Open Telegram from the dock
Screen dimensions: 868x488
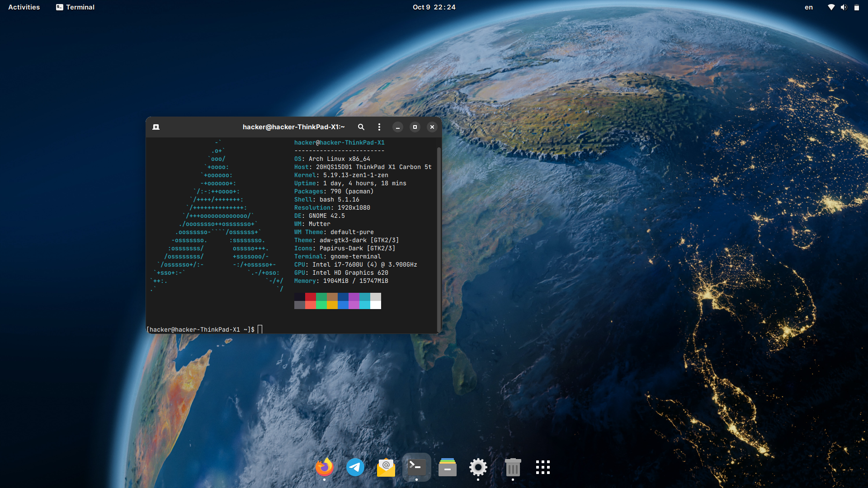355,467
